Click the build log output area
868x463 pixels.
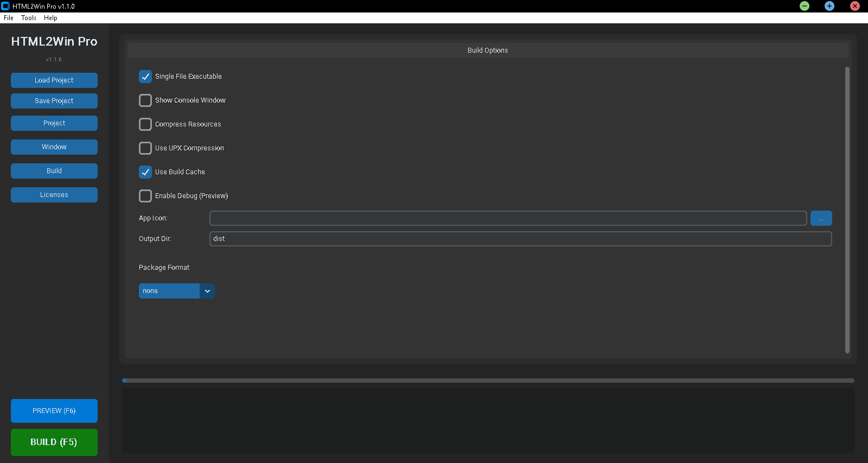click(x=488, y=421)
